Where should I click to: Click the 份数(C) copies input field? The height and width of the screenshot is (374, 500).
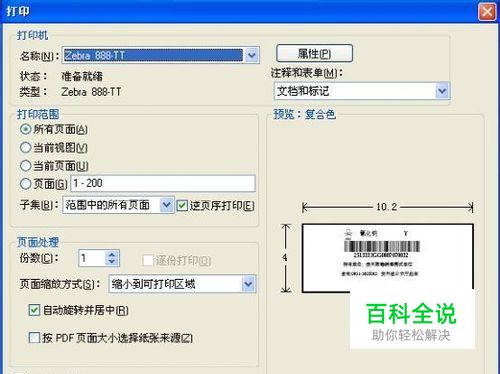tap(92, 258)
